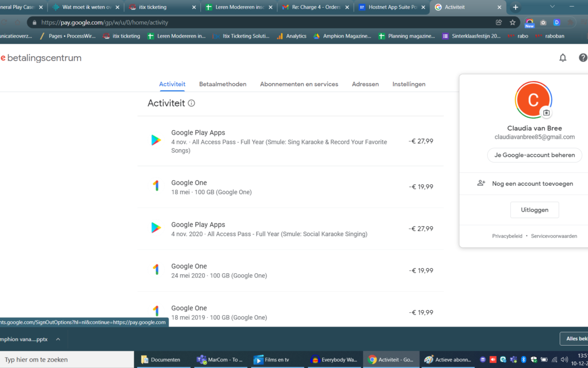Sign out with Uitloggen button
The height and width of the screenshot is (368, 588).
pos(535,210)
